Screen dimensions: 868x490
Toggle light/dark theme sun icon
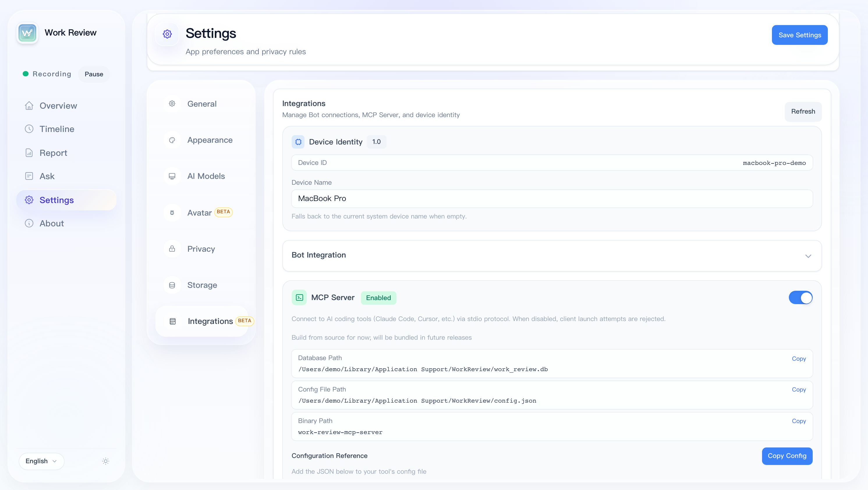point(106,461)
